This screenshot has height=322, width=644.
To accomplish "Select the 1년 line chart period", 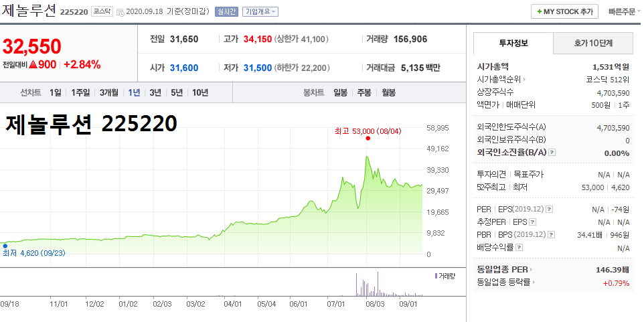I will coord(134,92).
